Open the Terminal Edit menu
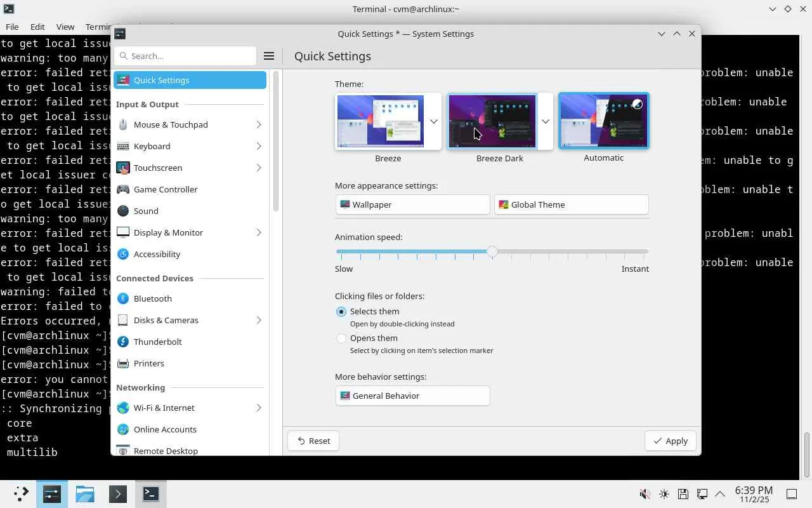 pyautogui.click(x=37, y=27)
